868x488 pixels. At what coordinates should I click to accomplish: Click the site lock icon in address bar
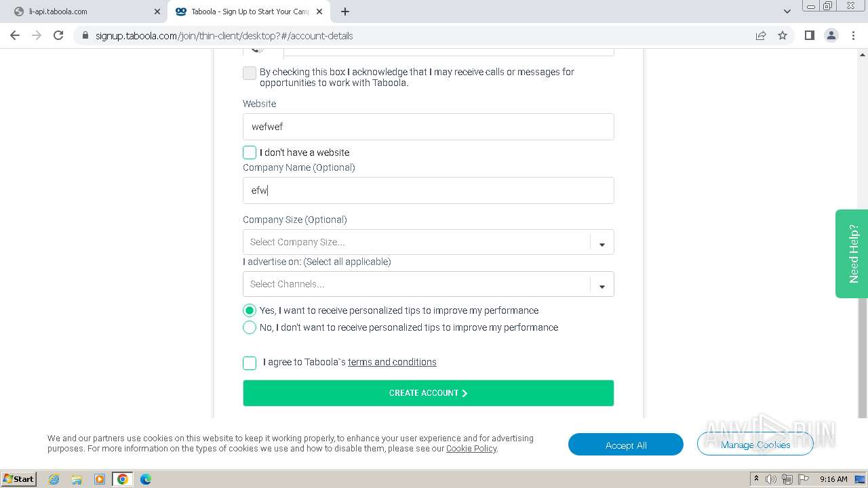85,36
